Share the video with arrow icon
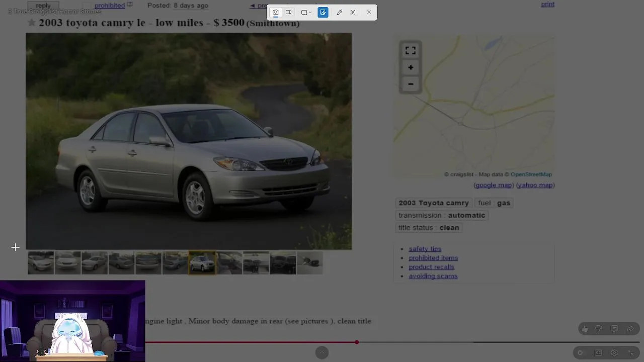The width and height of the screenshot is (644, 362). tap(630, 329)
